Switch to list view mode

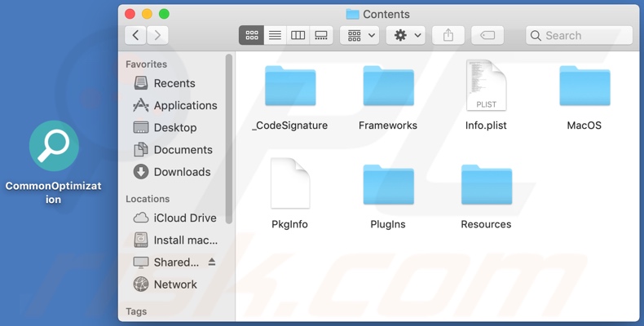coord(275,35)
